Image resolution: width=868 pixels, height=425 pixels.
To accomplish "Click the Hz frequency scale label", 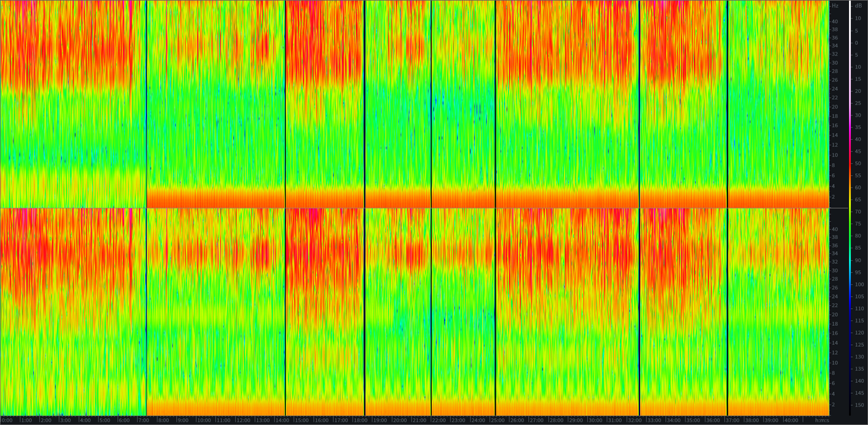I will pyautogui.click(x=835, y=5).
